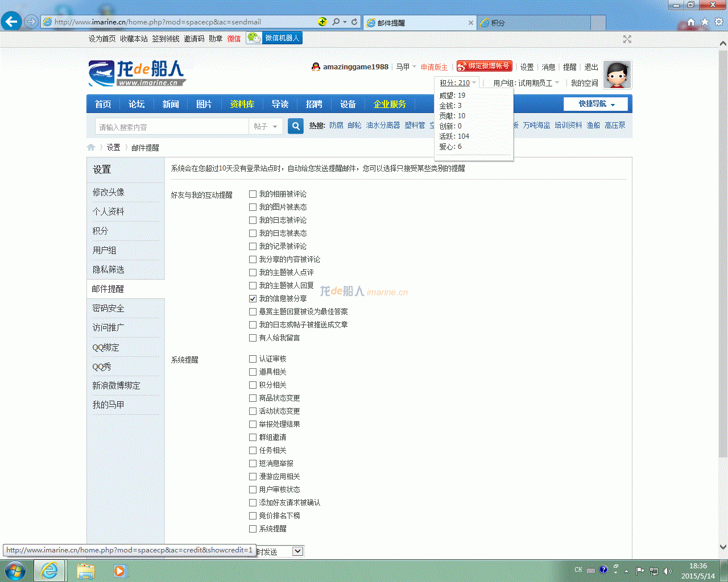This screenshot has width=728, height=582.
Task: Click the fullscreen expand icon on favorites bar
Action: [627, 39]
